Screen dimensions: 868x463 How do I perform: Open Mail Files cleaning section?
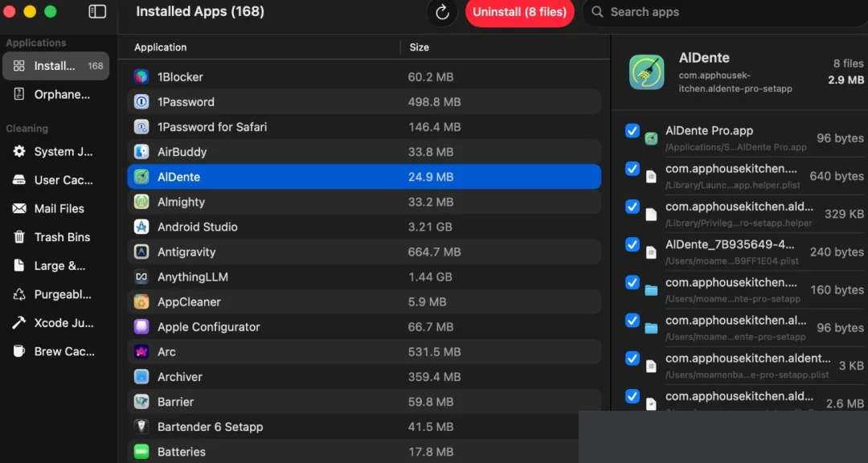[56, 209]
